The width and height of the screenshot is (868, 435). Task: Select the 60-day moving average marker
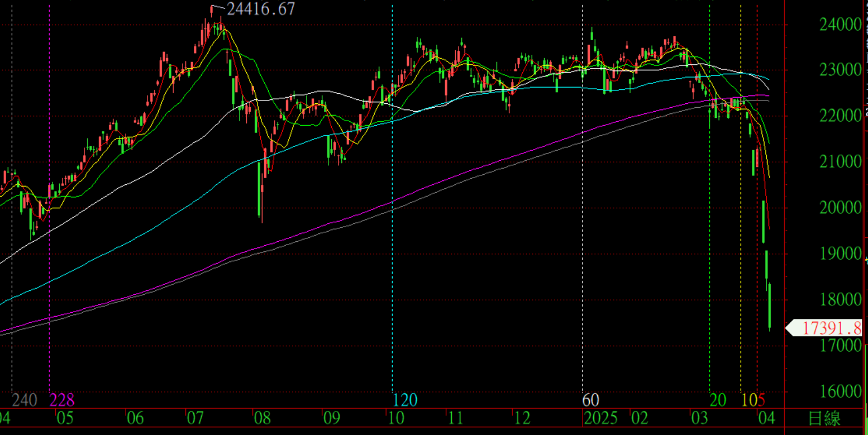pyautogui.click(x=591, y=400)
